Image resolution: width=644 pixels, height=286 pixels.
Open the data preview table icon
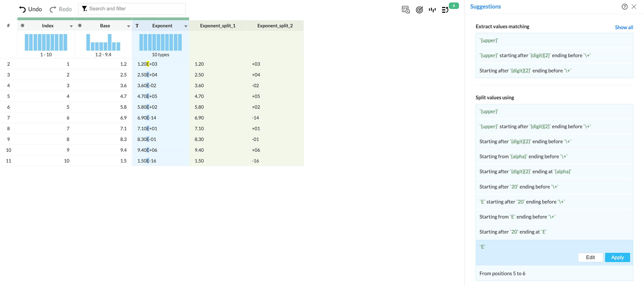405,9
